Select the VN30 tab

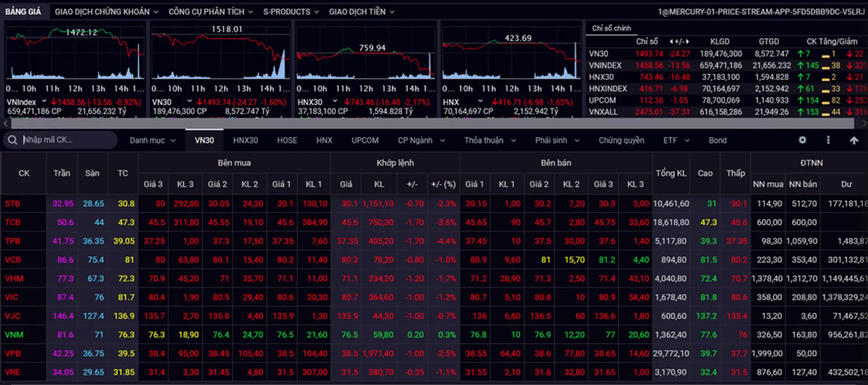point(204,141)
